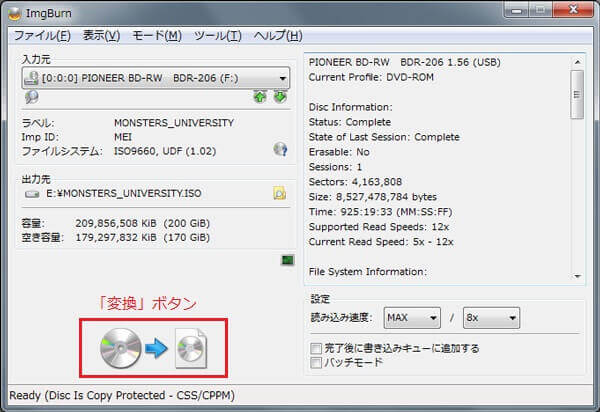This screenshot has width=600, height=412.
Task: Click the green eject tray up arrow icon
Action: click(260, 97)
